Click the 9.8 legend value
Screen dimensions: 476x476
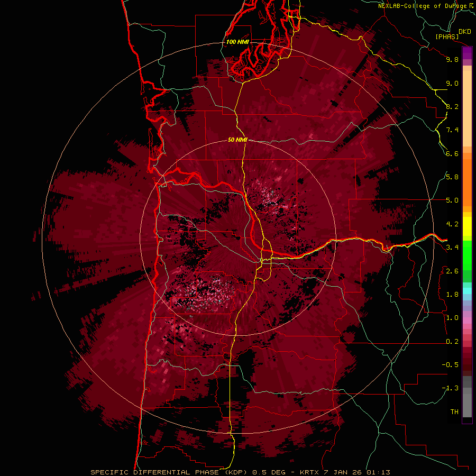point(452,59)
